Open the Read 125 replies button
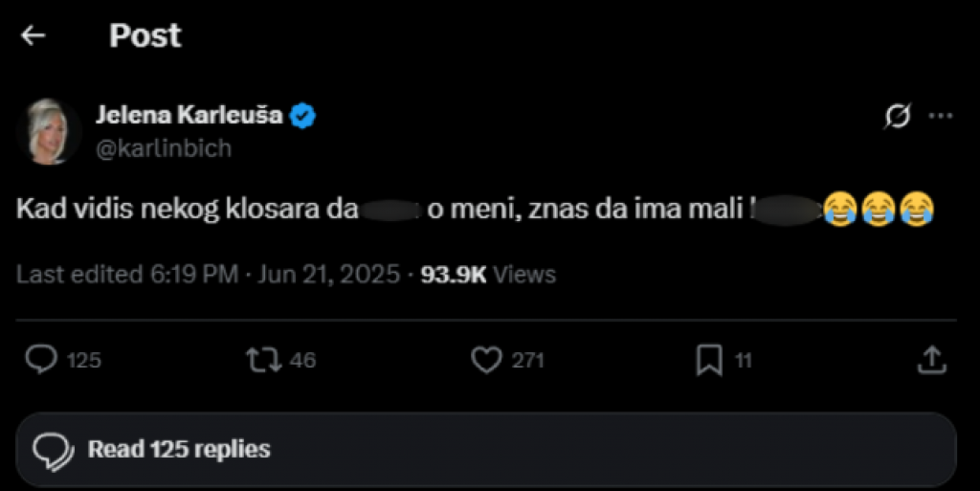This screenshot has height=491, width=980. [x=486, y=449]
